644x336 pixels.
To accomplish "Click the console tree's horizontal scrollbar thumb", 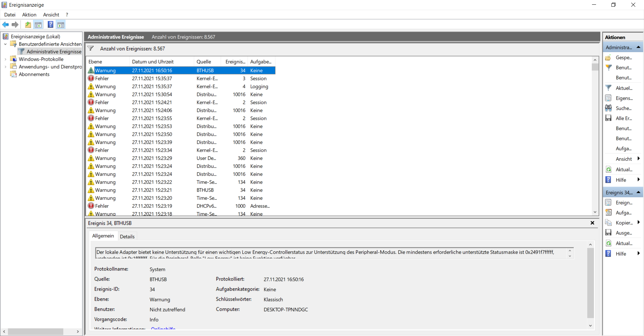I will point(36,332).
